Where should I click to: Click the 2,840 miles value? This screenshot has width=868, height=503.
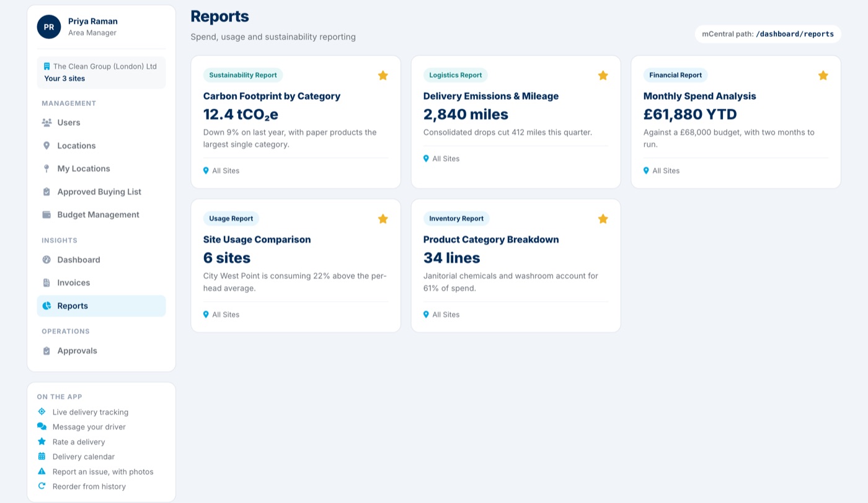point(466,115)
